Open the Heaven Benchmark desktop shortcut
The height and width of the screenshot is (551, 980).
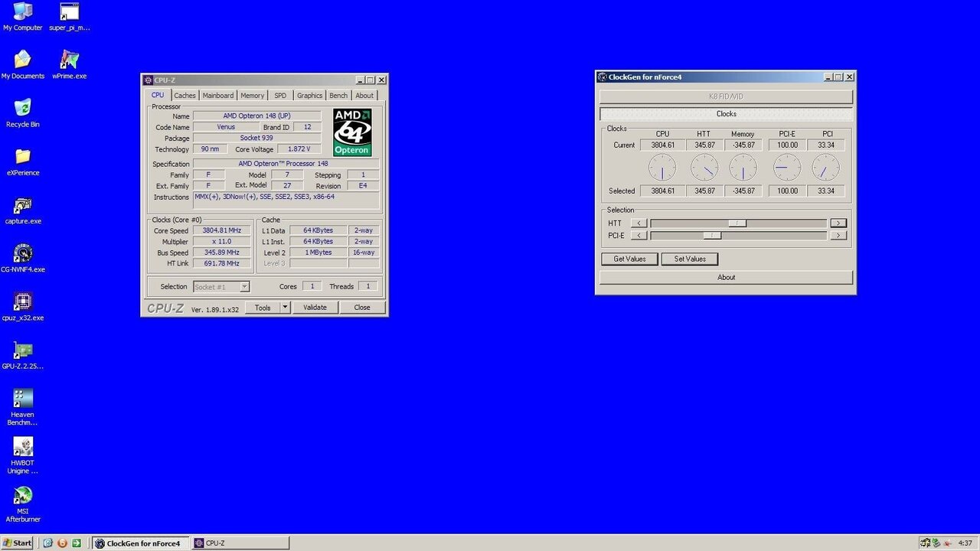pos(23,399)
